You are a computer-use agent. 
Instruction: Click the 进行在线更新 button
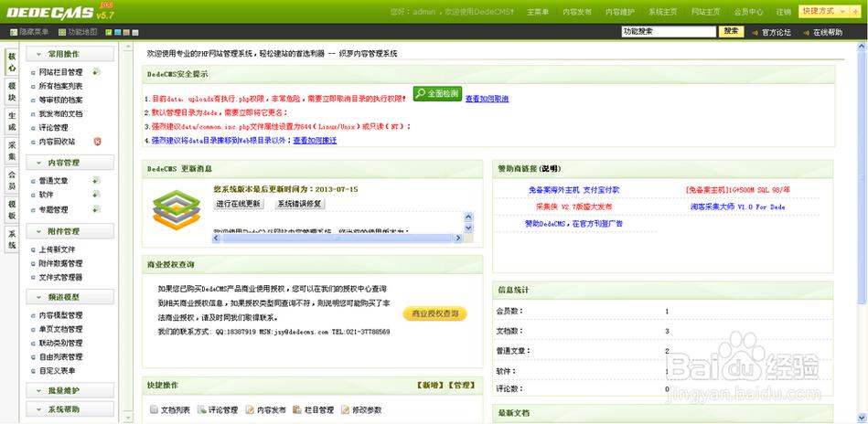[x=239, y=204]
